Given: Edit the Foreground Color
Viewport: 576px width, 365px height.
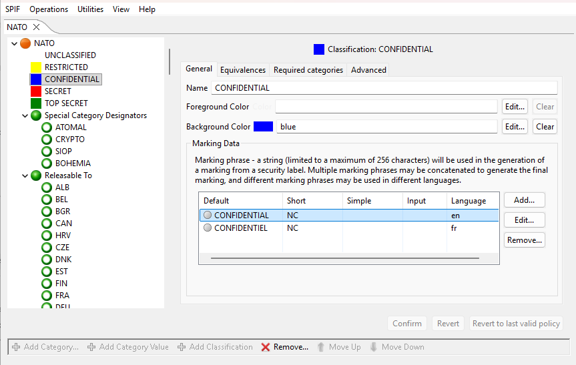Looking at the screenshot, I should click(x=515, y=106).
